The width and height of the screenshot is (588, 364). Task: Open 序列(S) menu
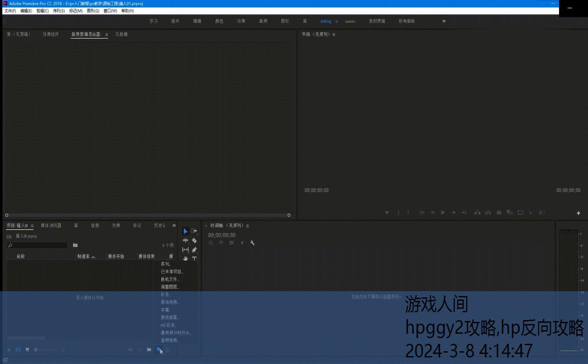coord(59,11)
